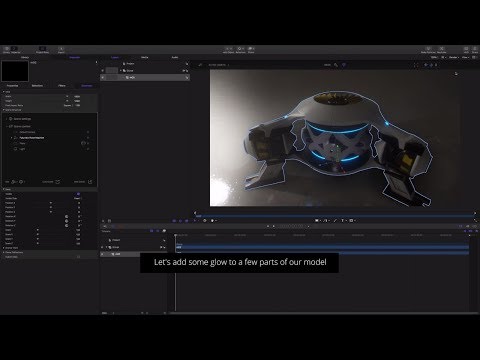Toggle the Group layer activation checkbox
Viewport: 480px width, 360px height.
pyautogui.click(x=103, y=70)
